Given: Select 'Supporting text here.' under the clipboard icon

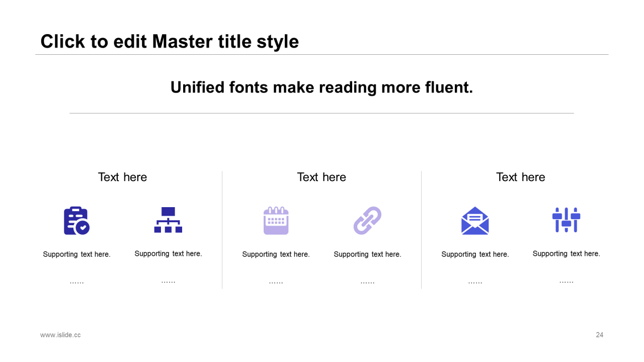Looking at the screenshot, I should pyautogui.click(x=76, y=254).
